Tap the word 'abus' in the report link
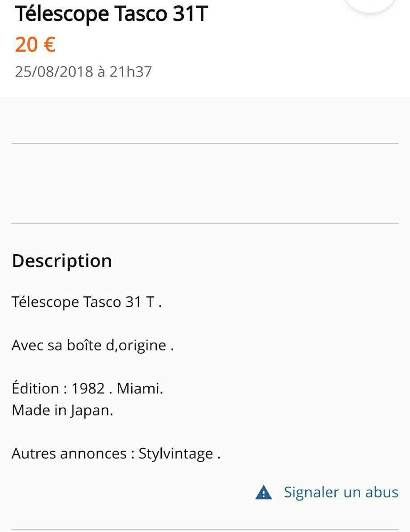The image size is (410, 532). coord(381,492)
